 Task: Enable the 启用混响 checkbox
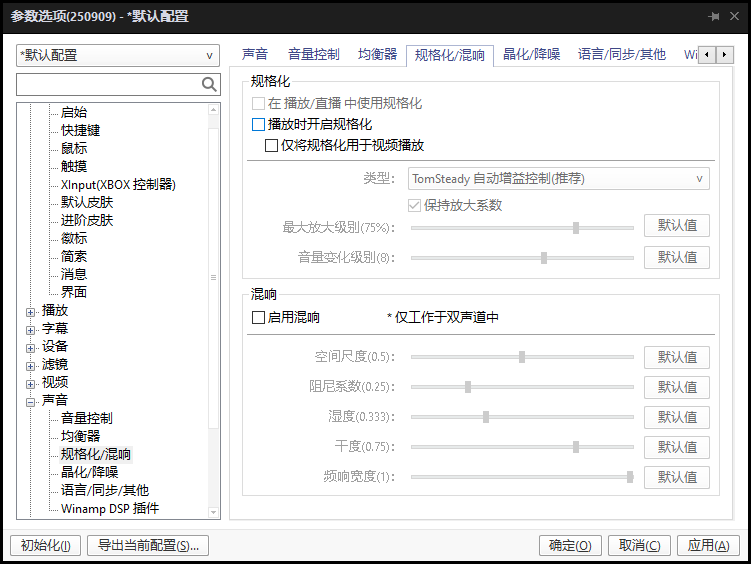(x=259, y=318)
